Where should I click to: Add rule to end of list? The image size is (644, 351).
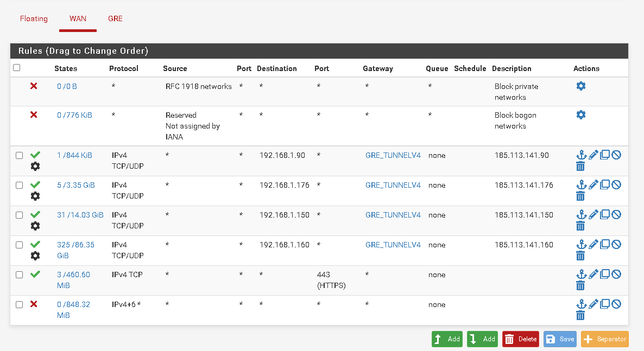482,339
